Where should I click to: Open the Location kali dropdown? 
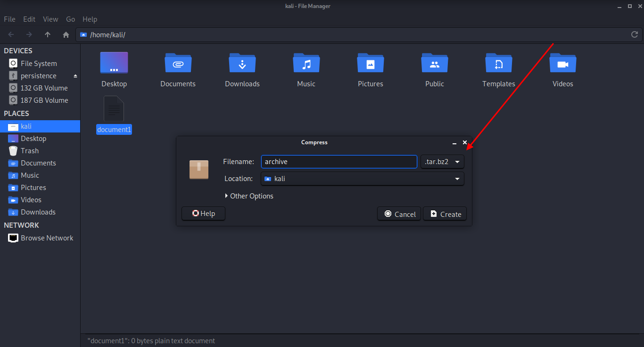(x=362, y=179)
